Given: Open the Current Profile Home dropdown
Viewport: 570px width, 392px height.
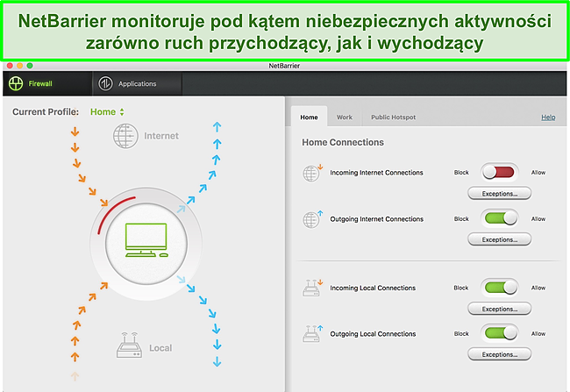Looking at the screenshot, I should tap(107, 112).
